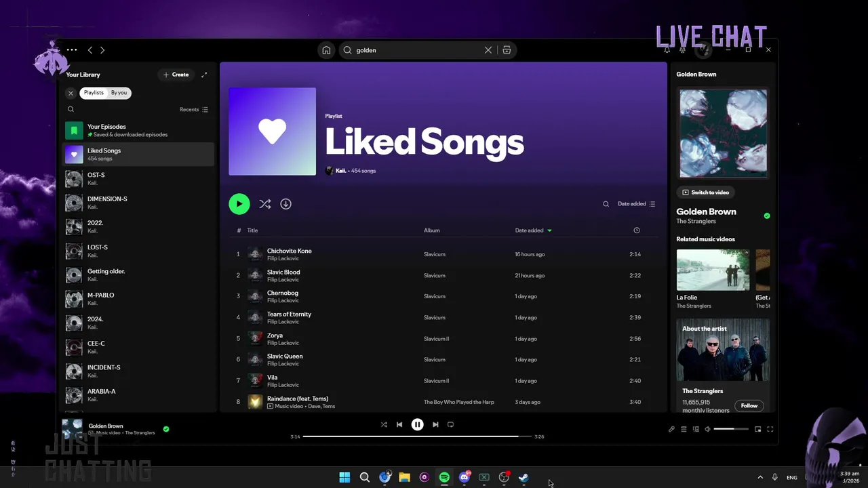Search within the Liked Songs playlist
This screenshot has width=868, height=488.
[x=606, y=204]
